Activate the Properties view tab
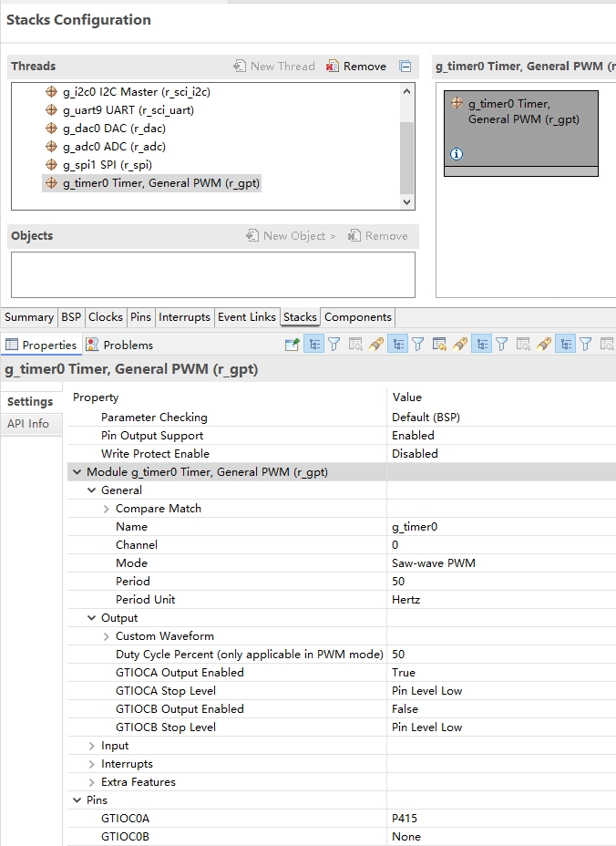This screenshot has height=846, width=616. pos(42,345)
